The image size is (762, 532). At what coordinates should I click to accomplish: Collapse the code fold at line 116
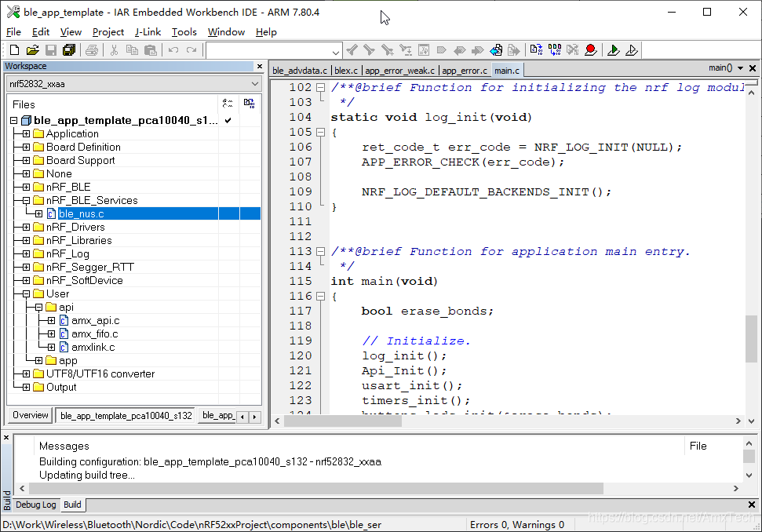(320, 297)
